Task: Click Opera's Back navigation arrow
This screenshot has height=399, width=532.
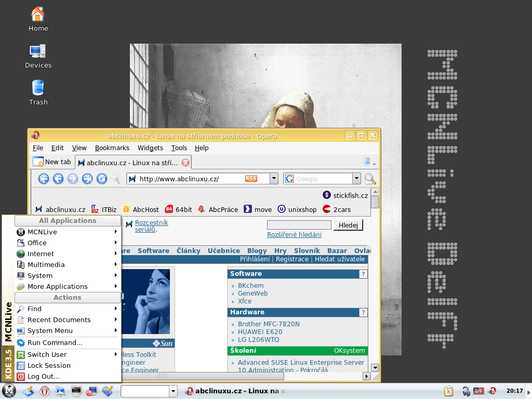Action: coord(58,179)
